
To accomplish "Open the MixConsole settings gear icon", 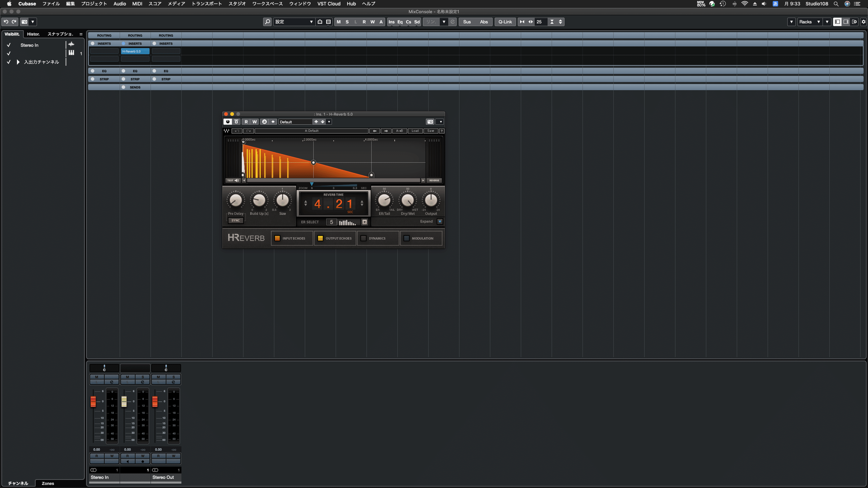I will (x=863, y=22).
